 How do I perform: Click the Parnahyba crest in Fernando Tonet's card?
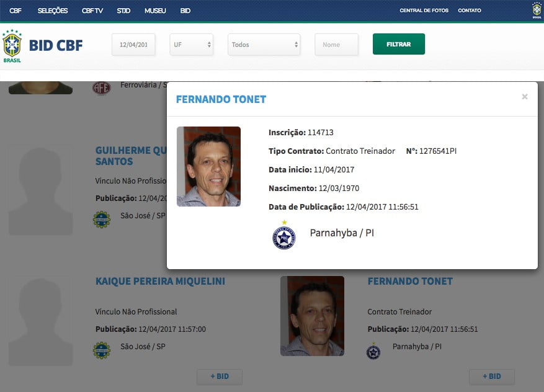373,350
